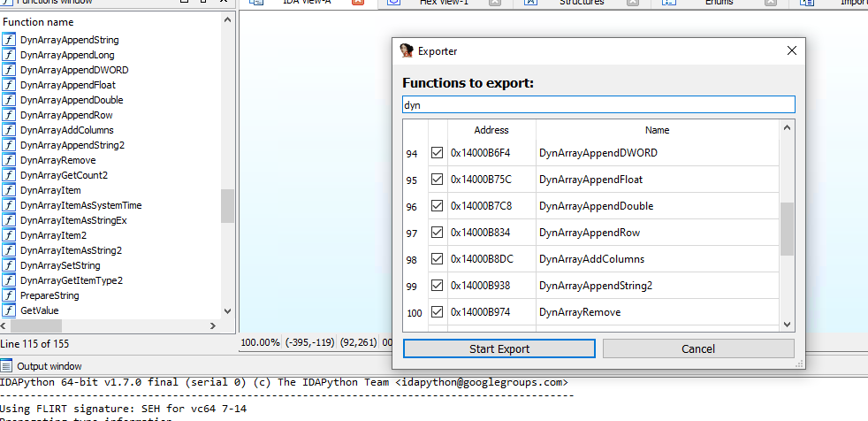Select row number 100 in export table
This screenshot has width=868, height=421.
coord(414,313)
